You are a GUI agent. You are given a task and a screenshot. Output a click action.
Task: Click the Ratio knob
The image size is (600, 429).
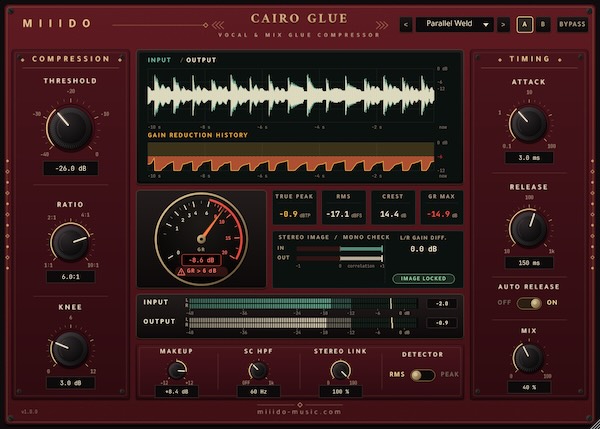pyautogui.click(x=70, y=242)
